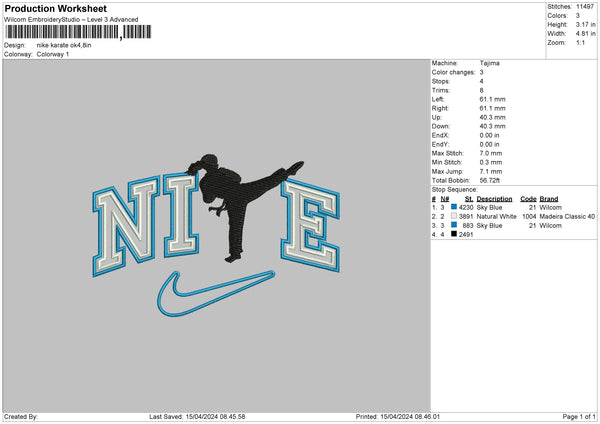This screenshot has height=424, width=600.
Task: Click the 'Production Worksheet' title
Action: click(x=56, y=8)
